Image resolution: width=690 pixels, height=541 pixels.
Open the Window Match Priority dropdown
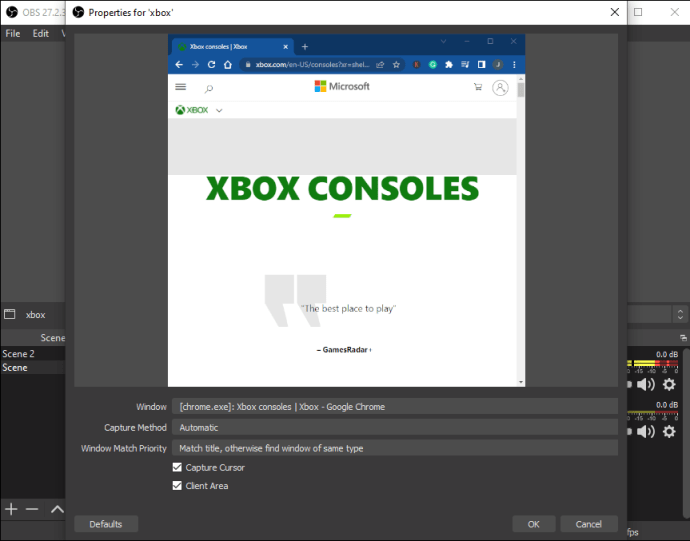tap(395, 448)
